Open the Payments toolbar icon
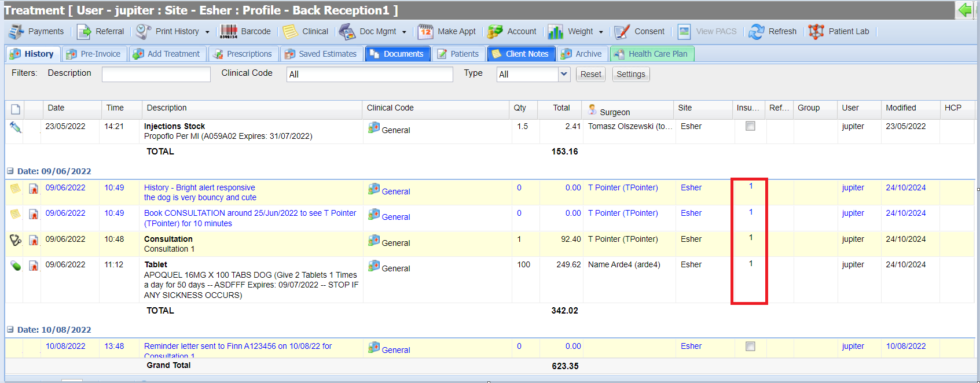The width and height of the screenshot is (980, 383). (16, 31)
